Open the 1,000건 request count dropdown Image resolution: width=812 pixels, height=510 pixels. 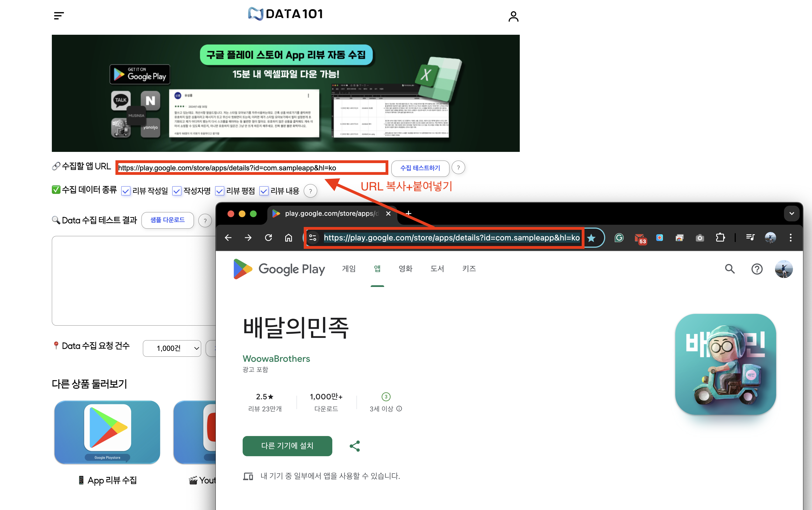(172, 348)
